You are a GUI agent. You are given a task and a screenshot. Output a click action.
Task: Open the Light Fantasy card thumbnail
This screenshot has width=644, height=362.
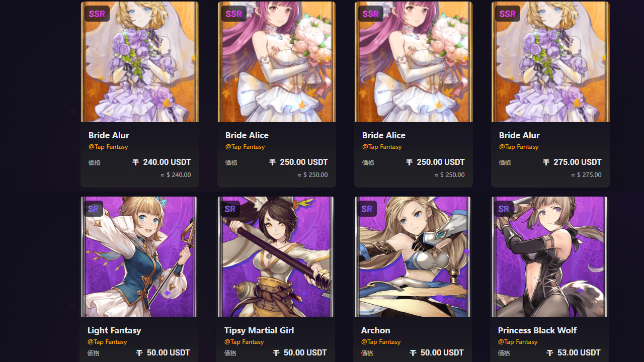click(138, 257)
